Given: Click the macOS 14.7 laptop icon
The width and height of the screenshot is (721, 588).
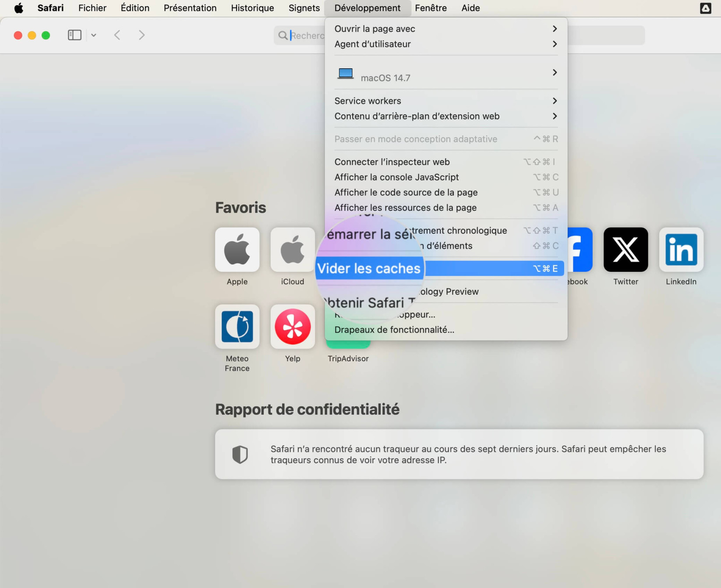Looking at the screenshot, I should (x=346, y=74).
